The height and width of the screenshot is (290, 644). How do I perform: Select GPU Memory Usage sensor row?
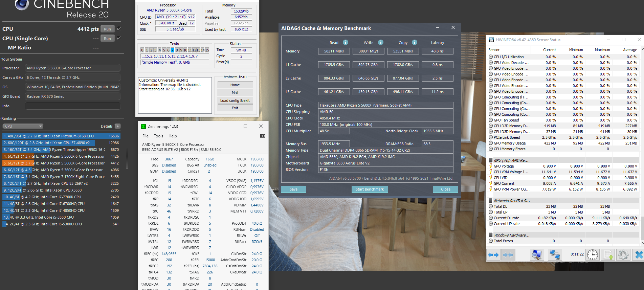(563, 143)
